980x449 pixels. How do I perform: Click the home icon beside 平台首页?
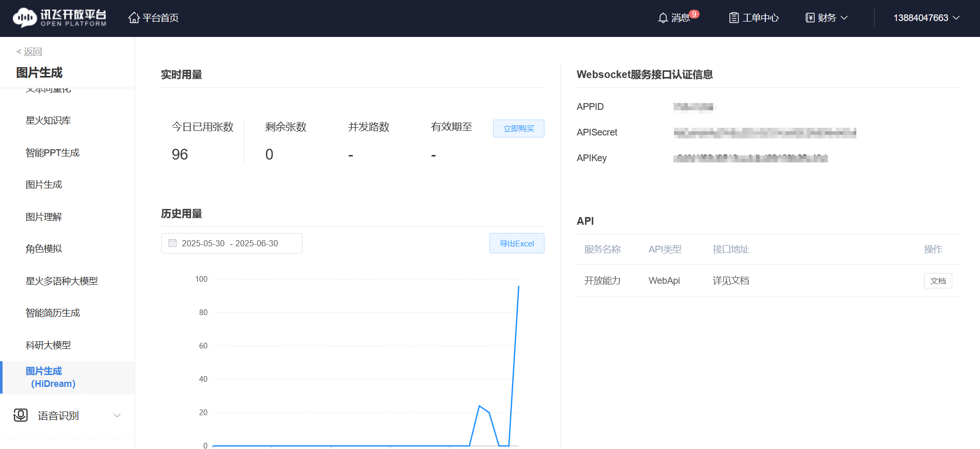point(134,18)
